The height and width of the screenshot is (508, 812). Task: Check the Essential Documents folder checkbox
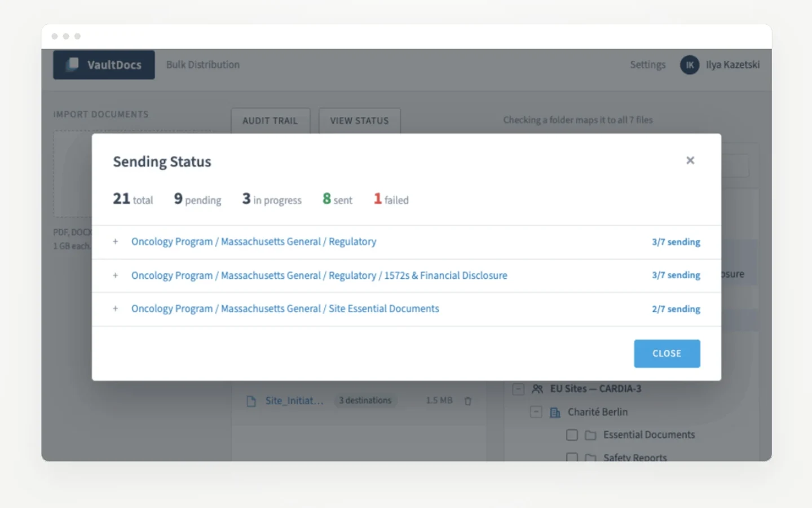pos(572,435)
